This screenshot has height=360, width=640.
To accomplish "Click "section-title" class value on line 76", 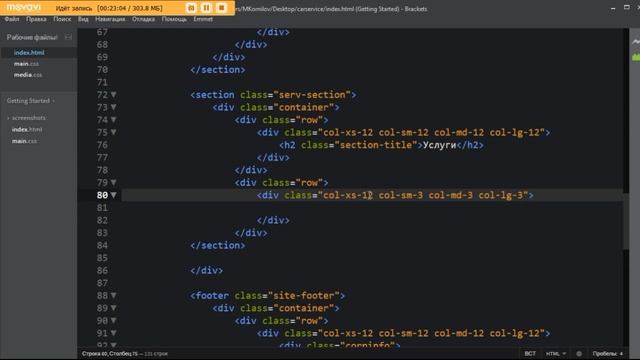I will [x=376, y=145].
